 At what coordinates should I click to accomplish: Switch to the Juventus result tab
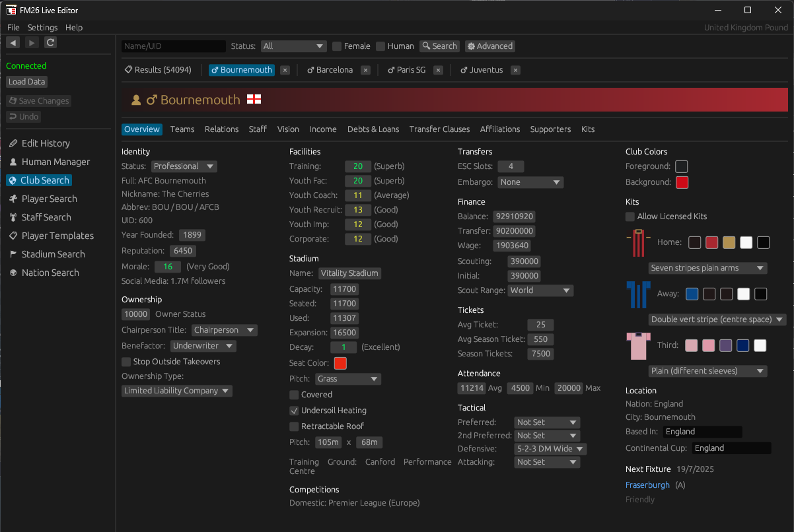click(482, 70)
